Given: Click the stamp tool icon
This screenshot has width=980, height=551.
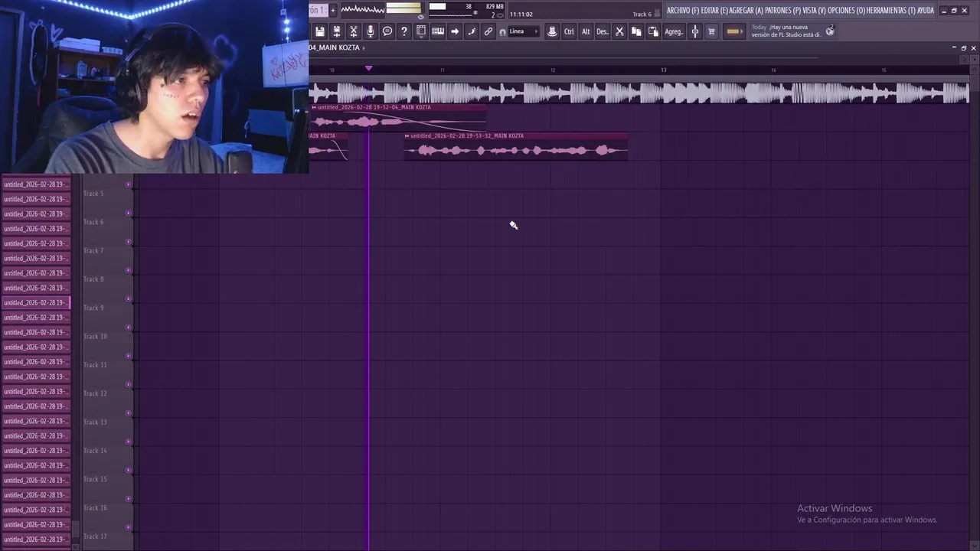Looking at the screenshot, I should [x=552, y=31].
